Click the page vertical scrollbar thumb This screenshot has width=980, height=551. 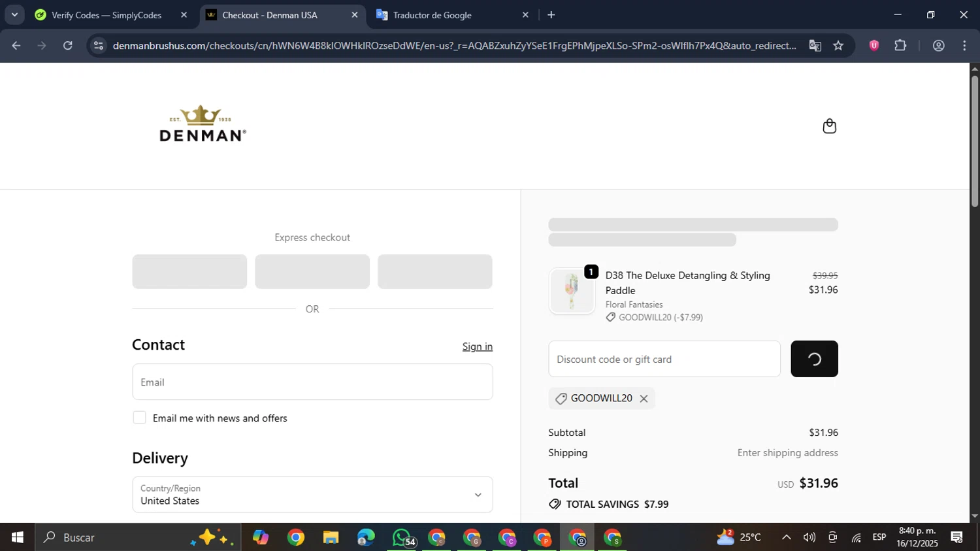coord(975,141)
